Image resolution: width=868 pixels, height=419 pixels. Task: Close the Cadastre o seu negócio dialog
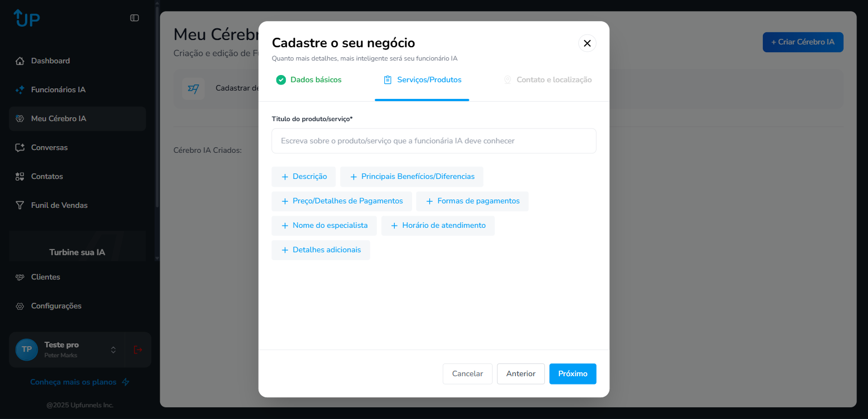pos(587,43)
